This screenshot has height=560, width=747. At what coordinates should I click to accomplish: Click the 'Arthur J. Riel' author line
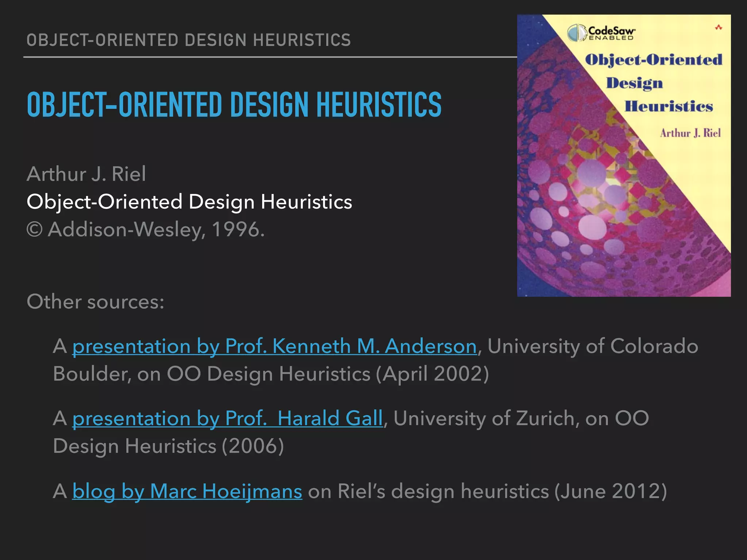(x=86, y=174)
